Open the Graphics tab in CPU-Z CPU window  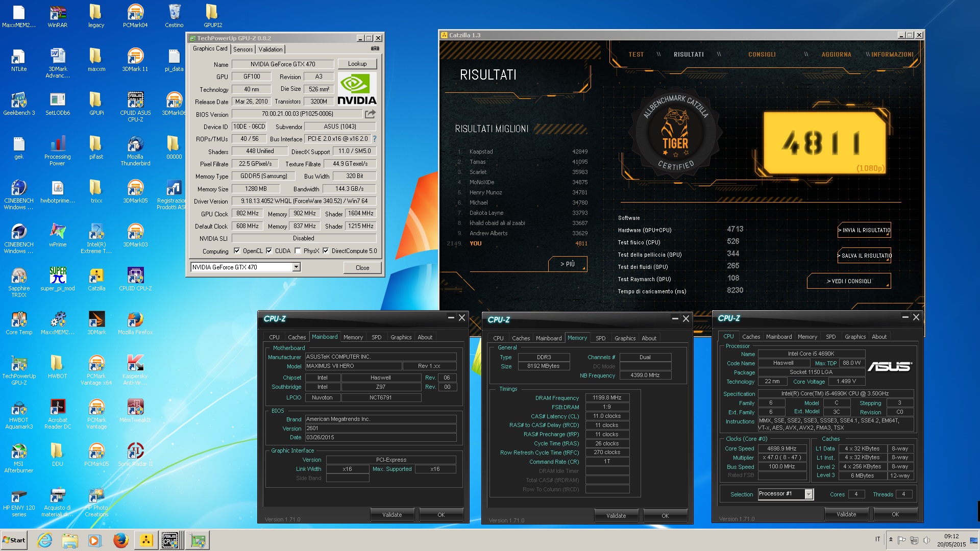855,337
